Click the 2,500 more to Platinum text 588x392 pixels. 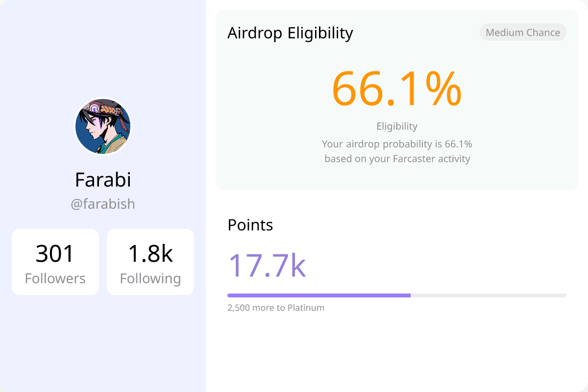(x=276, y=308)
